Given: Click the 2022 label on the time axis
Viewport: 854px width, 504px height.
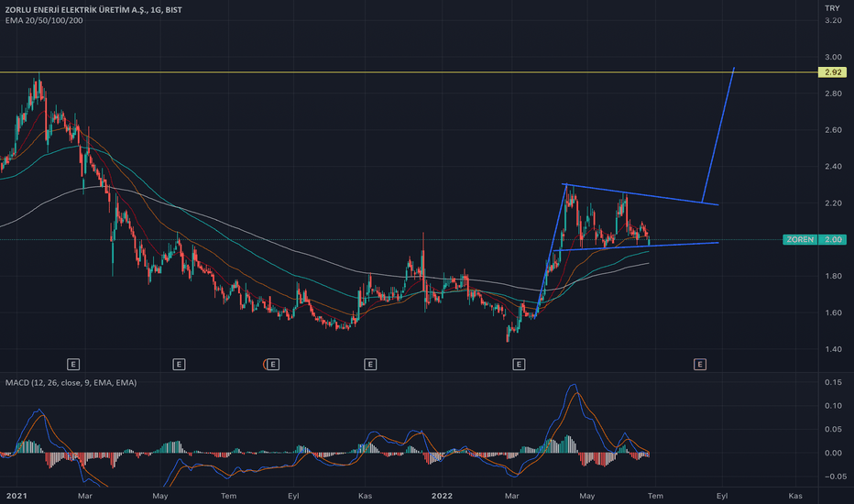Looking at the screenshot, I should 442,496.
